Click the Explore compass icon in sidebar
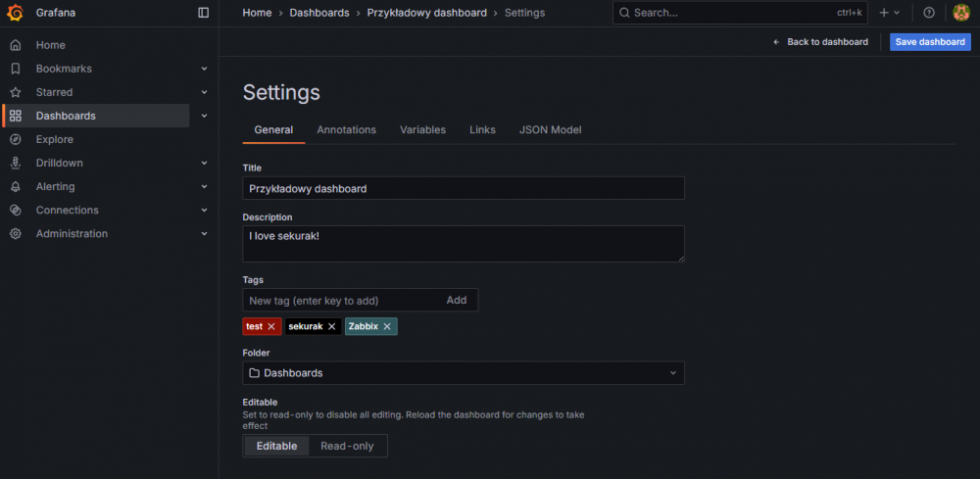This screenshot has height=479, width=980. pos(15,139)
